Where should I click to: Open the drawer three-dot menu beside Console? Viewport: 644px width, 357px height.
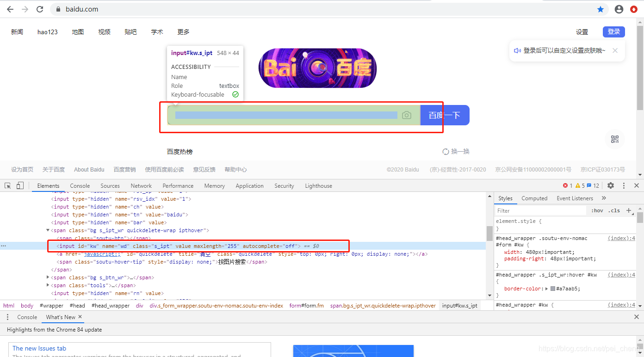coord(7,317)
